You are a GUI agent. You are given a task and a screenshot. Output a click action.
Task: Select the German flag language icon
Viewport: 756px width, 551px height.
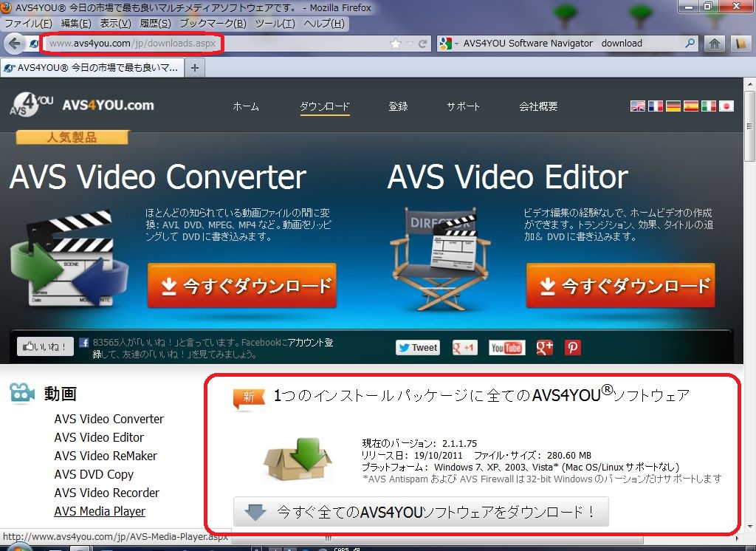click(673, 106)
